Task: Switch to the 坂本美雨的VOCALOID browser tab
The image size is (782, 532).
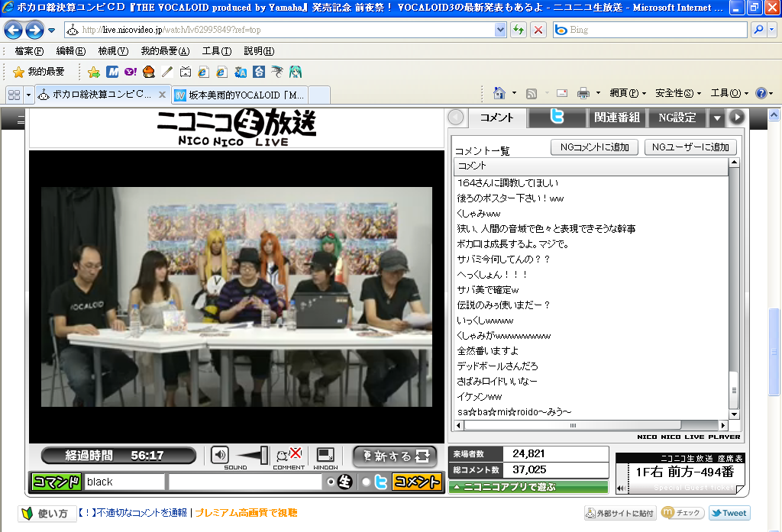Action: pos(240,95)
